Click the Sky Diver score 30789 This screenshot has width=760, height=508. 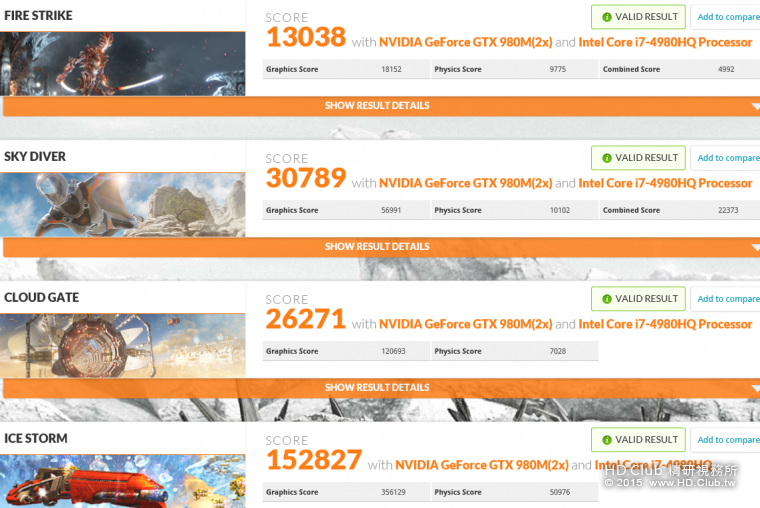(x=306, y=178)
